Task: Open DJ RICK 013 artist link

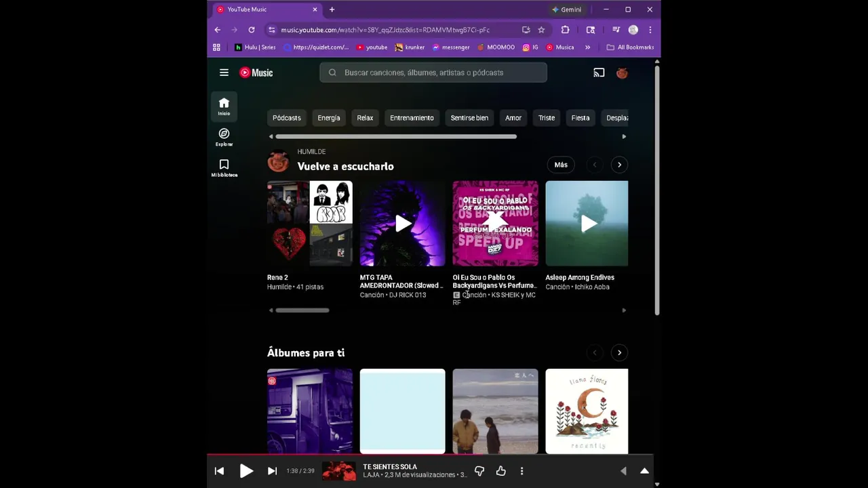Action: (x=408, y=295)
